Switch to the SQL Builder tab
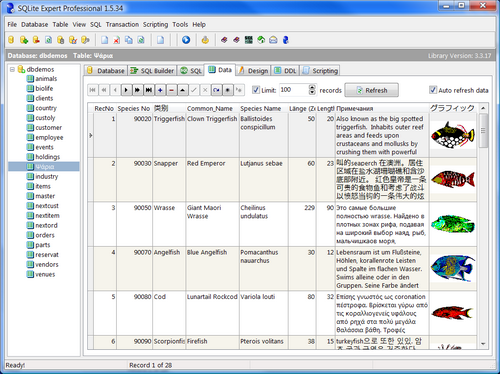Image resolution: width=500 pixels, height=374 pixels. 152,71
